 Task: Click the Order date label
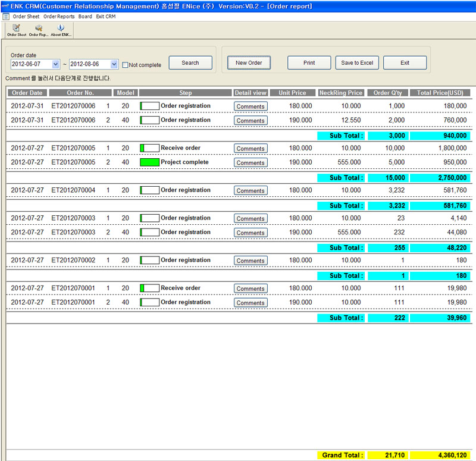click(x=23, y=55)
